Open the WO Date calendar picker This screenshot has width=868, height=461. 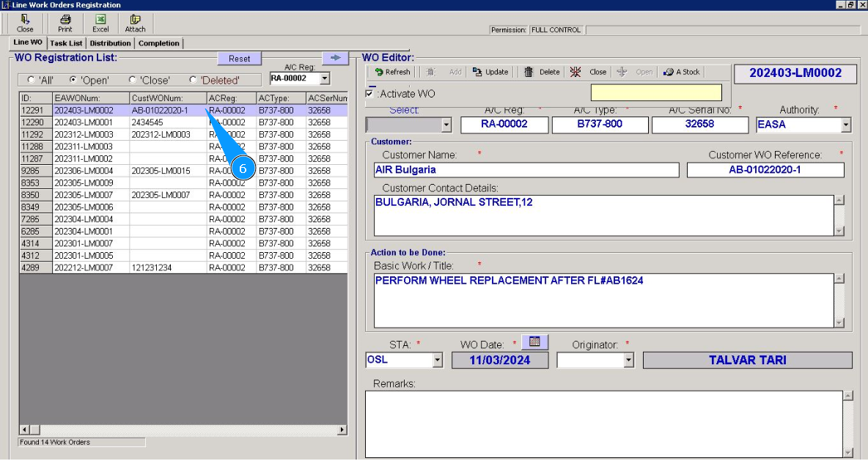click(x=534, y=342)
